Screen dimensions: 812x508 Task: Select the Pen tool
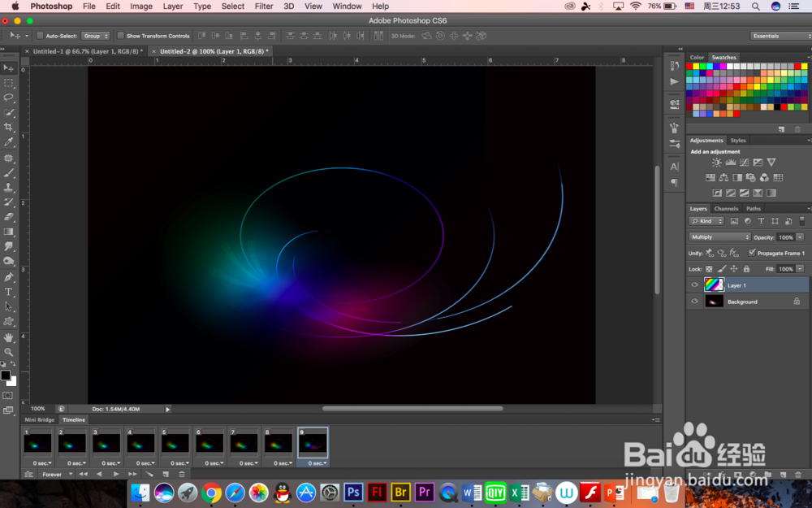(8, 277)
